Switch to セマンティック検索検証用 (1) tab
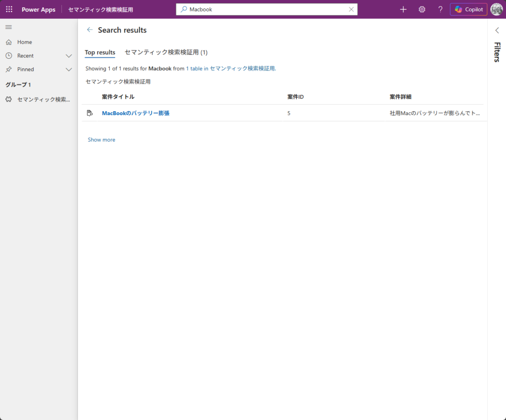The image size is (506, 420). pos(166,52)
